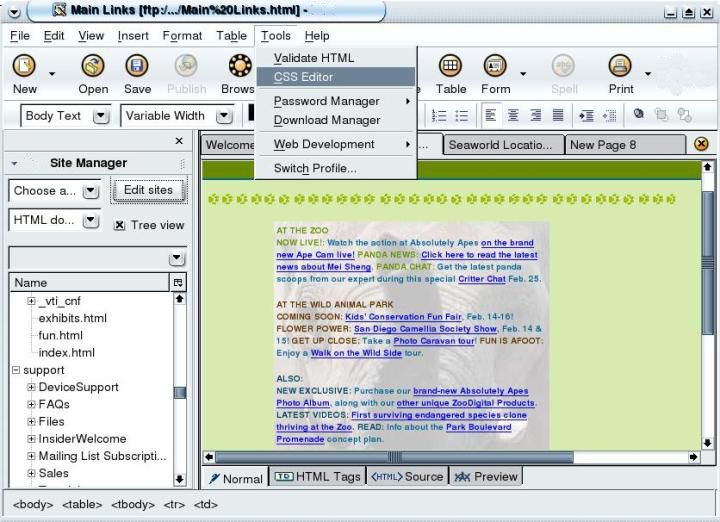Switch to HTML Tags view tab
Screen dimensions: 720x522
pyautogui.click(x=317, y=477)
